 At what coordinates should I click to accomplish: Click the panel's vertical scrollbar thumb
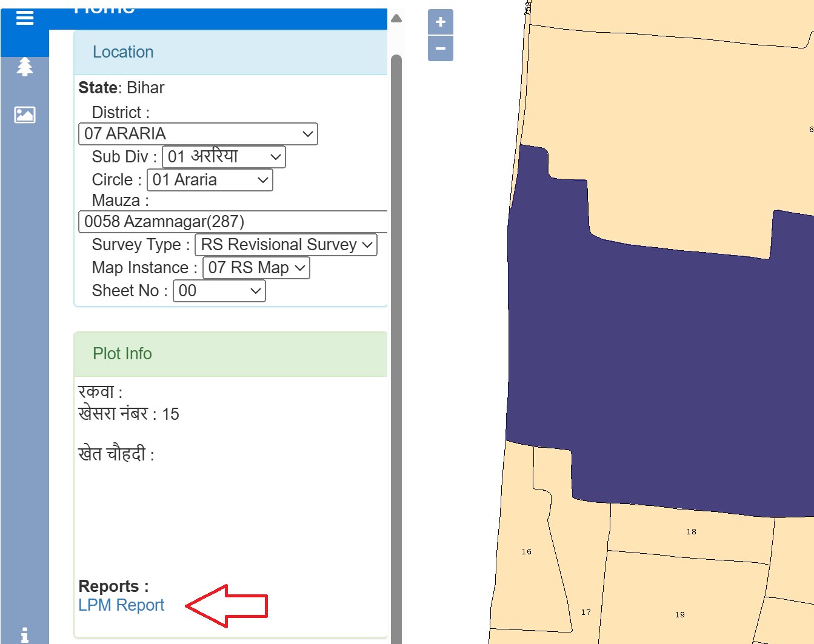point(396,303)
